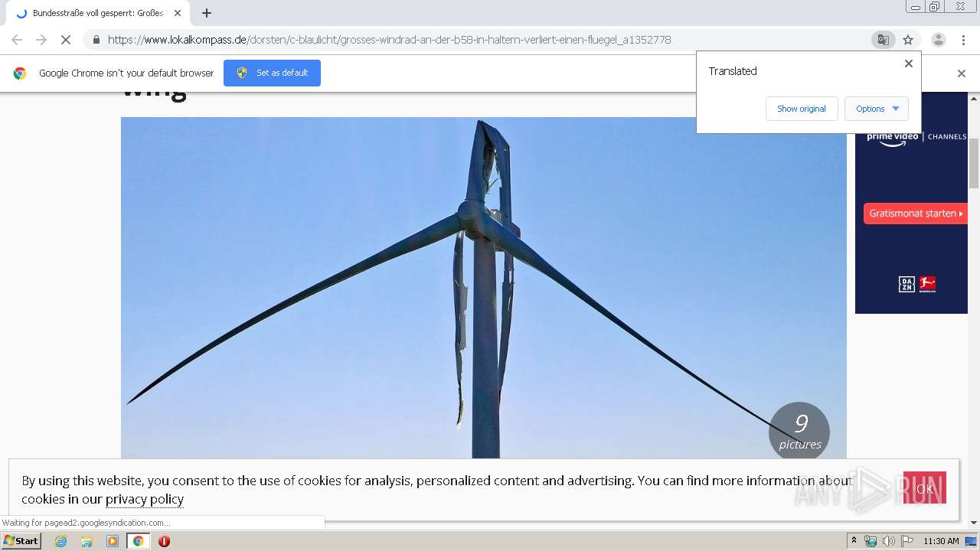
Task: Click the forward navigation arrow
Action: [x=41, y=40]
